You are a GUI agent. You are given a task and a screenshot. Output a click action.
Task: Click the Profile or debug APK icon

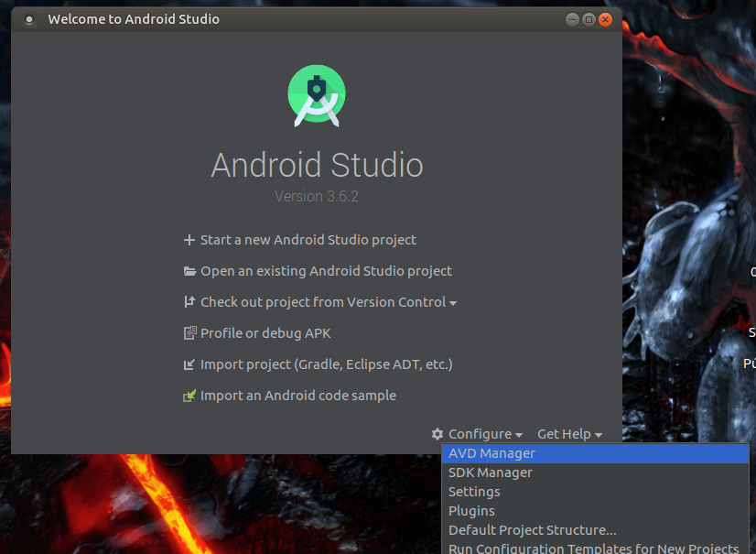pyautogui.click(x=189, y=332)
